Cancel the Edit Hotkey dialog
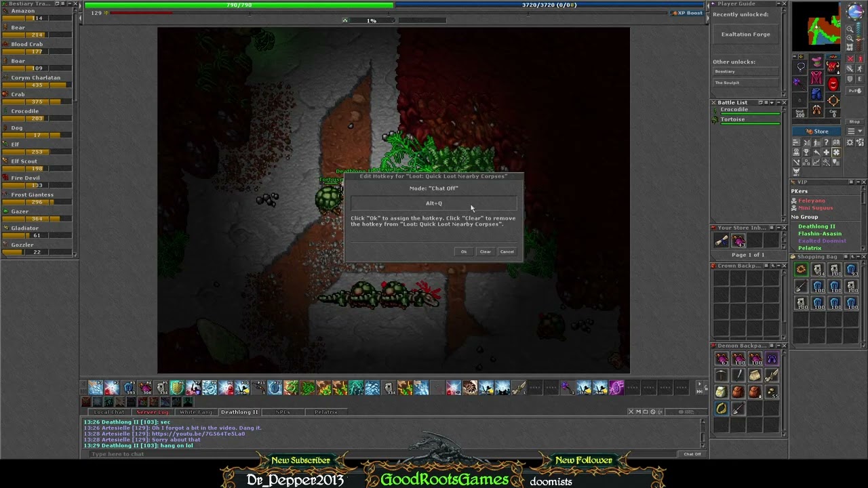 click(x=507, y=251)
